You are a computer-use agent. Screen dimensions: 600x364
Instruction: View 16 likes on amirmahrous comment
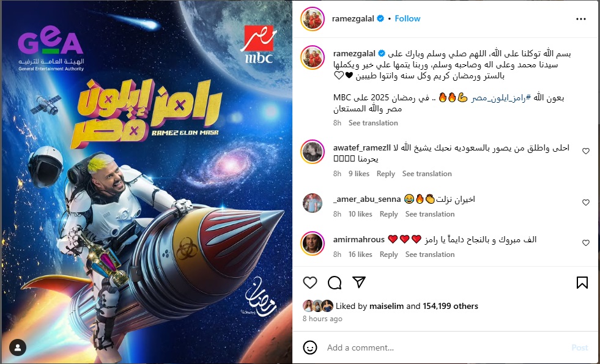360,254
